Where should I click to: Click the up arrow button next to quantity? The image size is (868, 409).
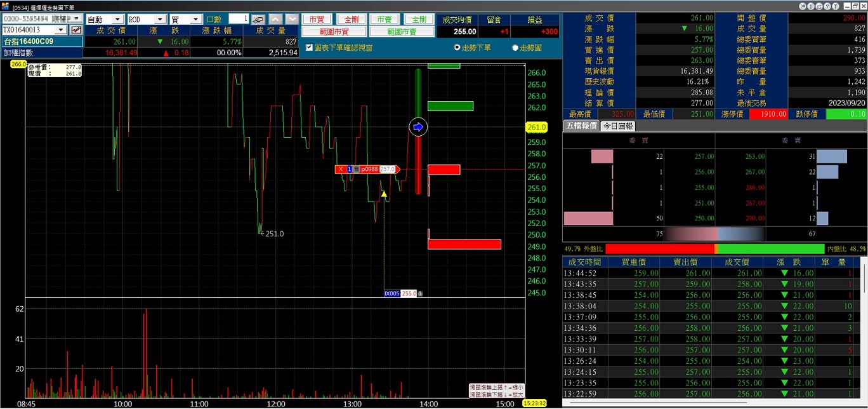276,19
